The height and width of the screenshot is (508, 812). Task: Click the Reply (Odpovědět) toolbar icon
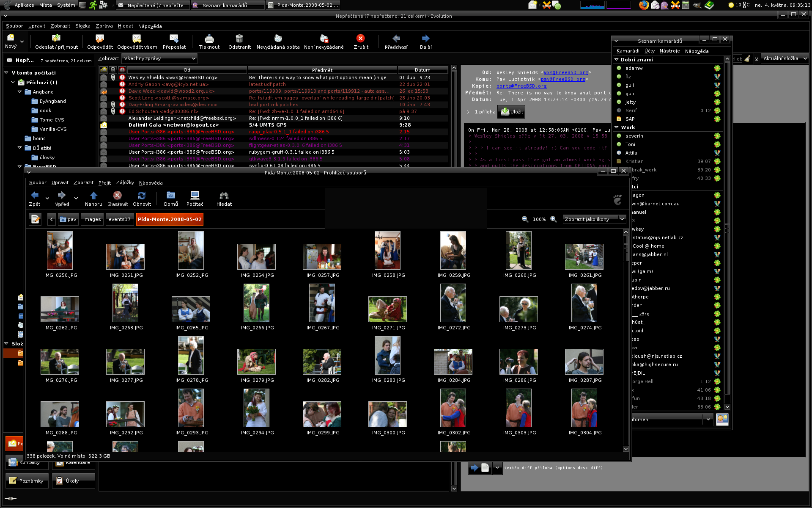point(100,39)
